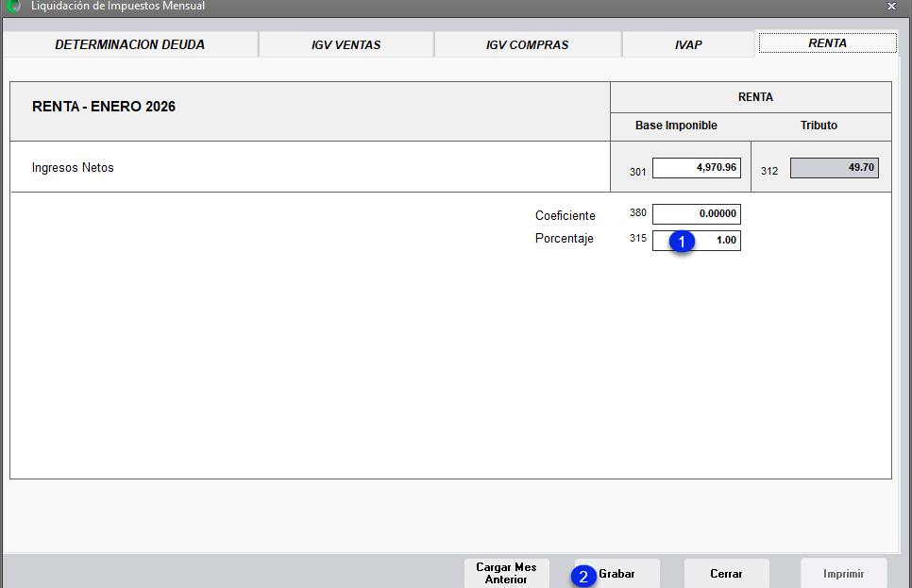Select the 'Ingresos Netos' label
This screenshot has width=912, height=588.
(x=73, y=167)
